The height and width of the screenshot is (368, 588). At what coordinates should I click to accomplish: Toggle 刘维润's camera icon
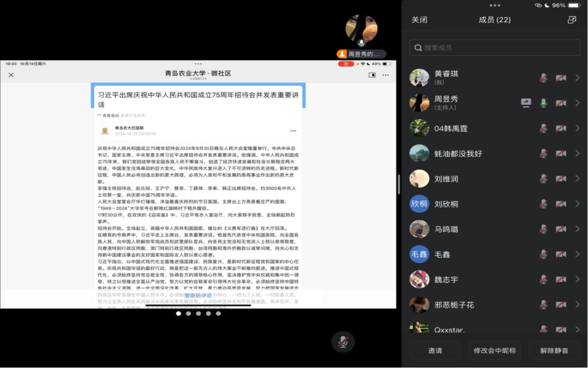coord(560,178)
